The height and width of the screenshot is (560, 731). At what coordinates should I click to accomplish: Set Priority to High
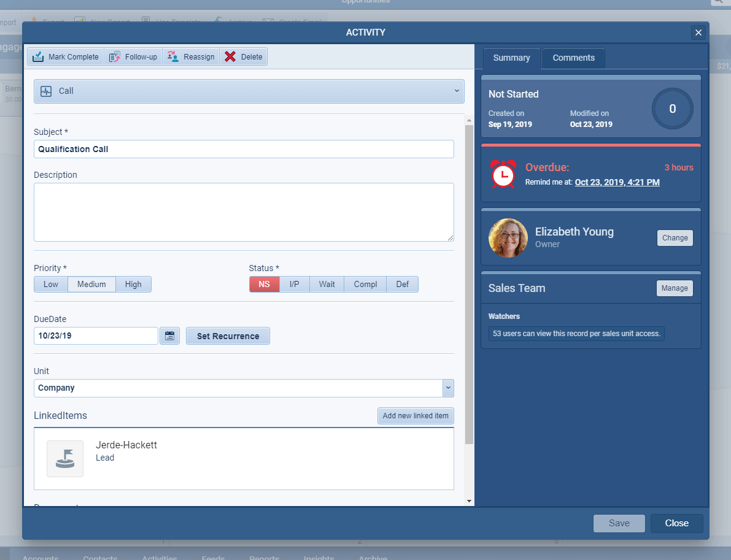coord(133,284)
